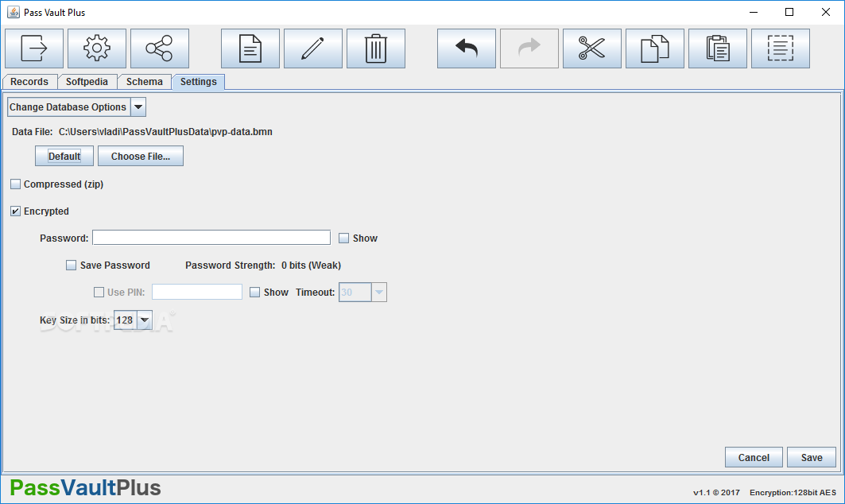Viewport: 845px width, 504px height.
Task: Enable Show next to Password field
Action: [x=344, y=238]
